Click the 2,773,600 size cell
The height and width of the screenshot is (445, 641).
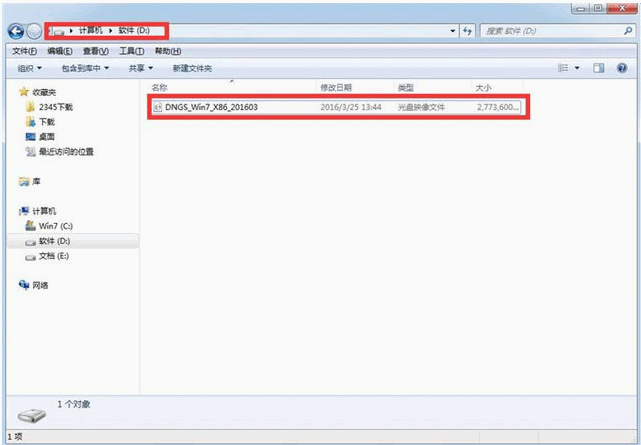pos(498,107)
